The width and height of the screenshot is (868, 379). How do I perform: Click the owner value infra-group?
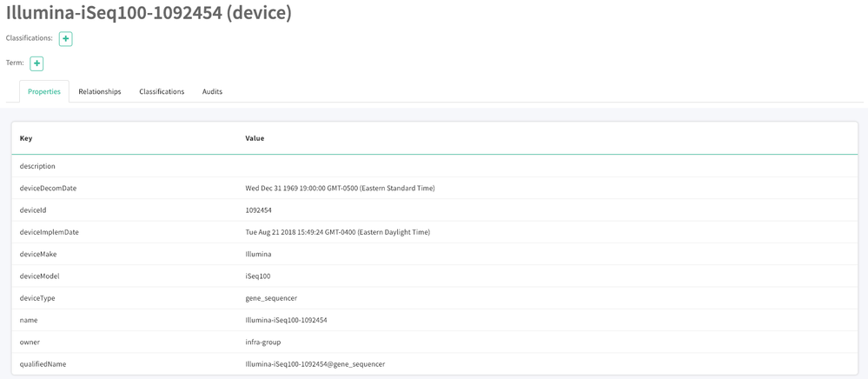coord(263,342)
